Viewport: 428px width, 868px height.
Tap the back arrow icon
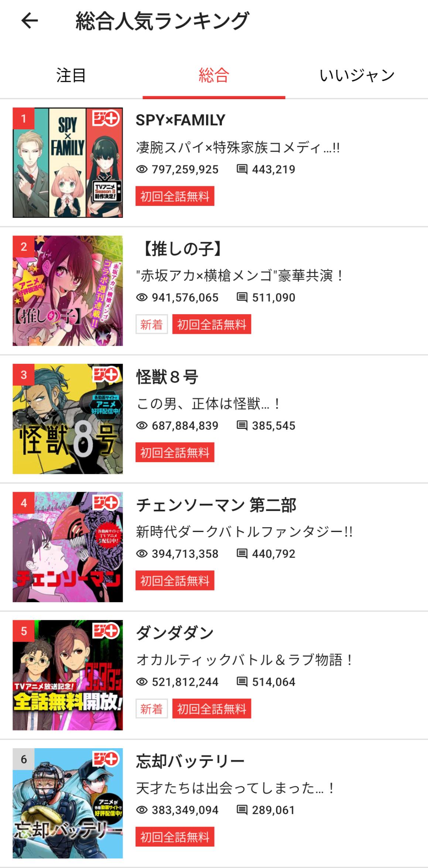point(30,21)
